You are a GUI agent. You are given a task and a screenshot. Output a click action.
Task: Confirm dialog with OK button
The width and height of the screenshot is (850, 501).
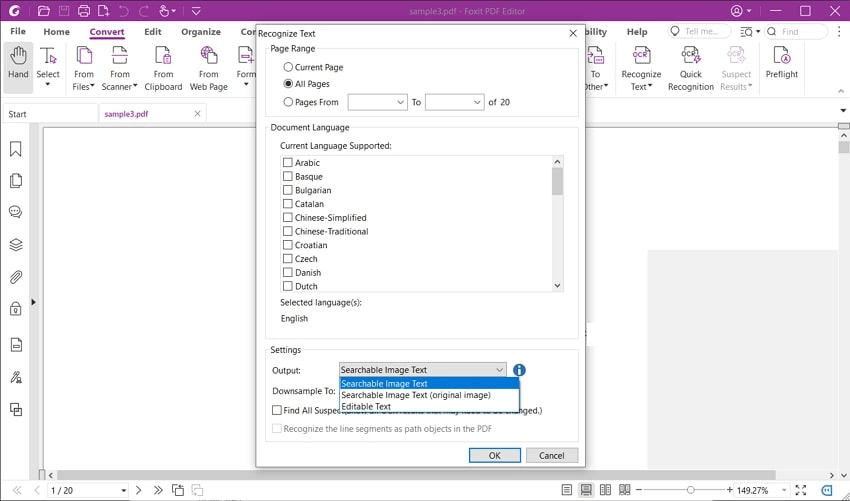(494, 455)
